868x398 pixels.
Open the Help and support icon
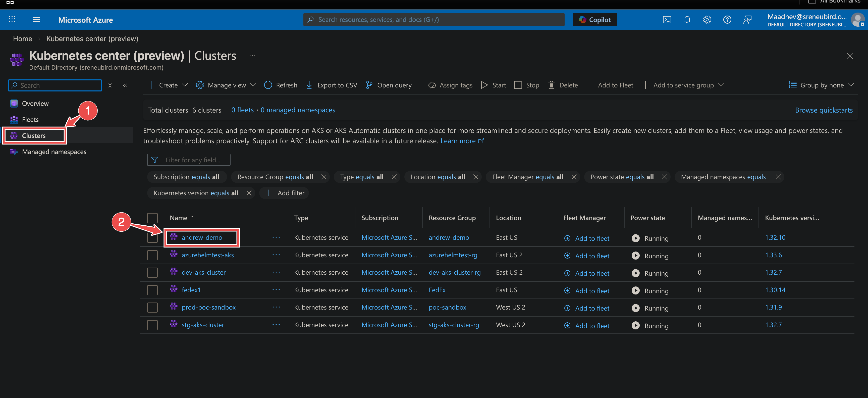[727, 20]
